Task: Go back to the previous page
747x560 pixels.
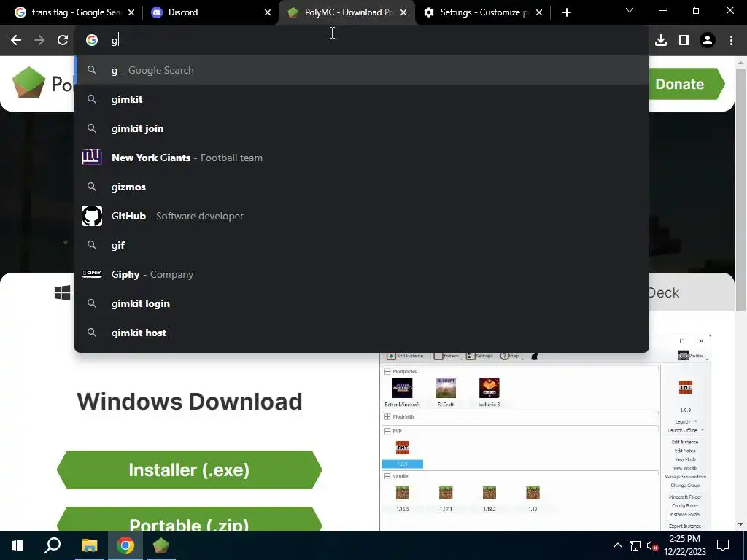Action: [x=16, y=41]
